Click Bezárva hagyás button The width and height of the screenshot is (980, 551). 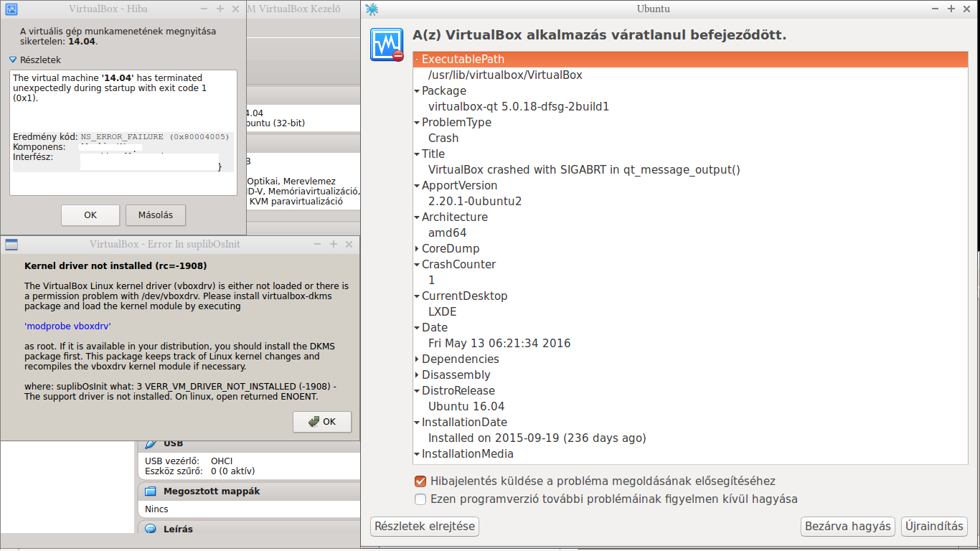coord(848,526)
